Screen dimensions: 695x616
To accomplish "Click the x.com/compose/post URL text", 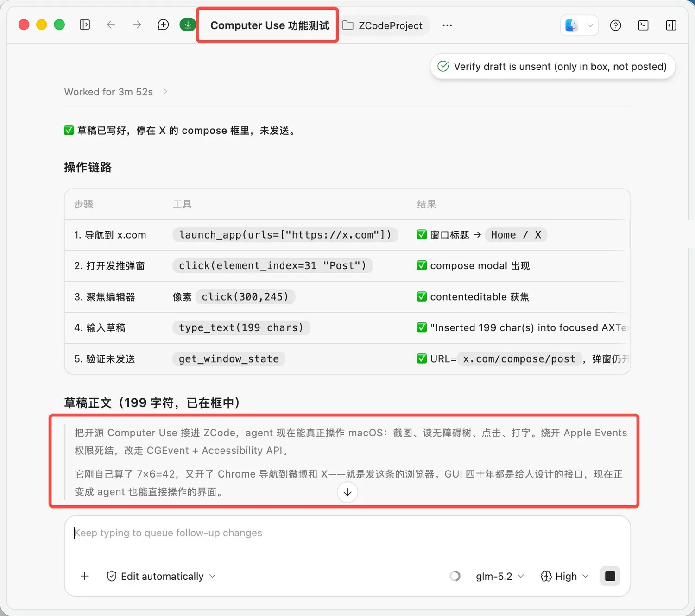I will (519, 358).
